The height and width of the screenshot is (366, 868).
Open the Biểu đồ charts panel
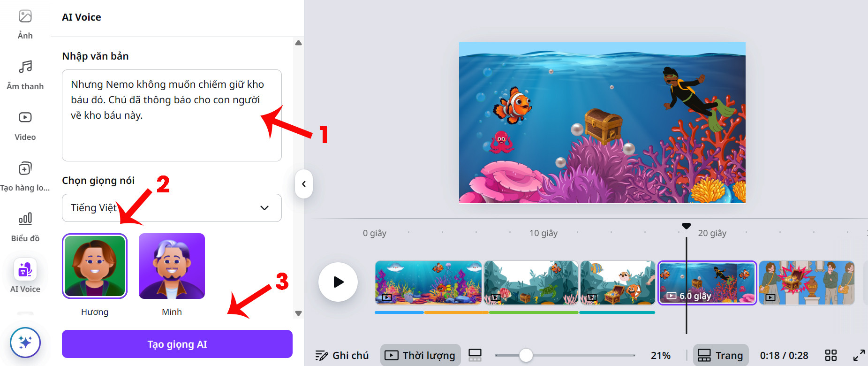[25, 227]
